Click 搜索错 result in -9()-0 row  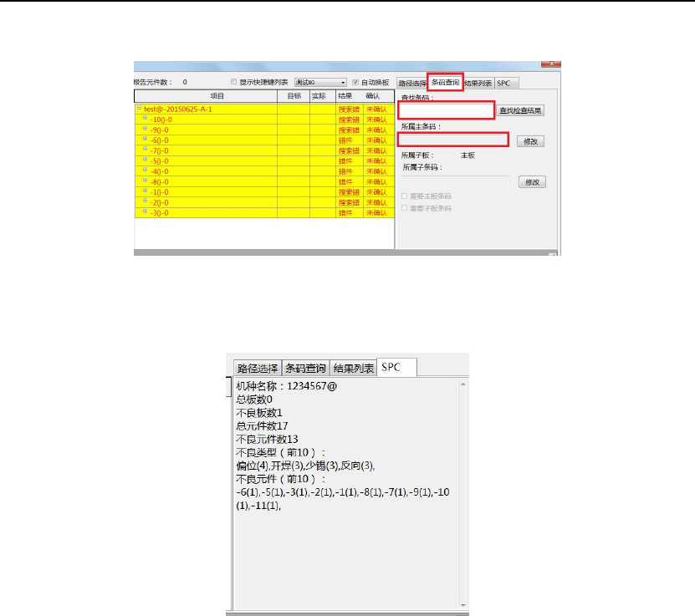tap(349, 130)
